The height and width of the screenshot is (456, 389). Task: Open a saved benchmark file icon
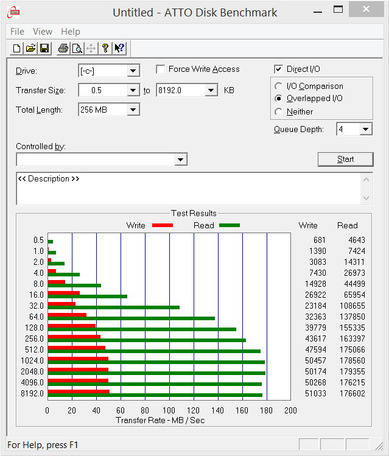30,49
